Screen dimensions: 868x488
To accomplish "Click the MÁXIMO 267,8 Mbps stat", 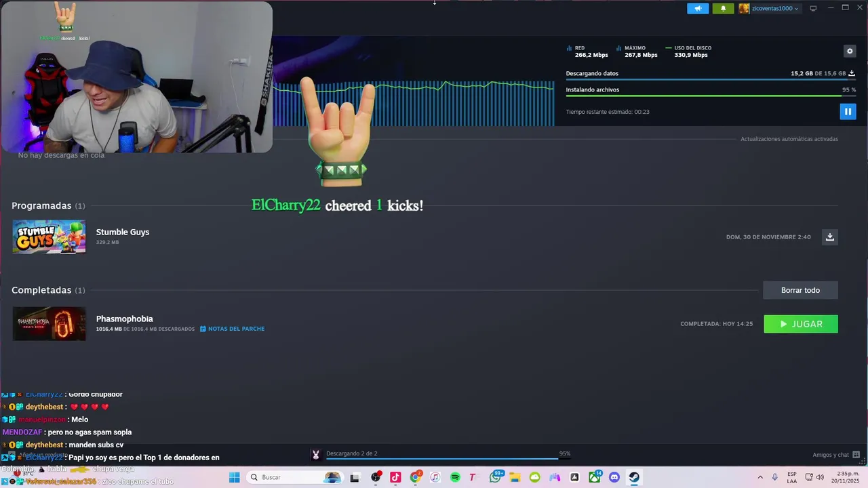I will click(x=637, y=52).
